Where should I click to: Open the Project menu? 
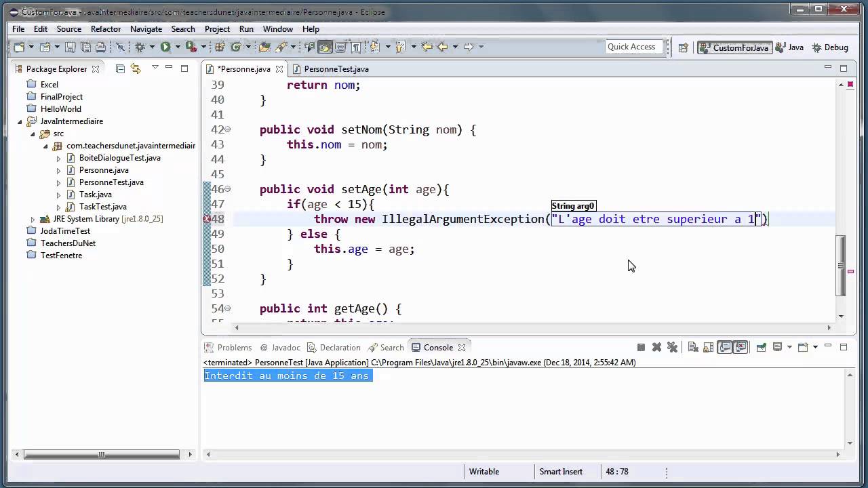click(x=217, y=29)
